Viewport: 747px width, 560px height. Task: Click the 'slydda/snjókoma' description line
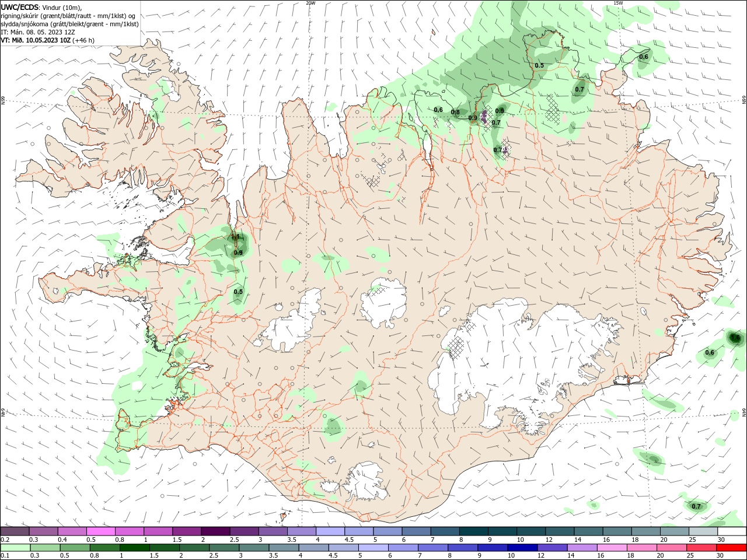pyautogui.click(x=70, y=24)
